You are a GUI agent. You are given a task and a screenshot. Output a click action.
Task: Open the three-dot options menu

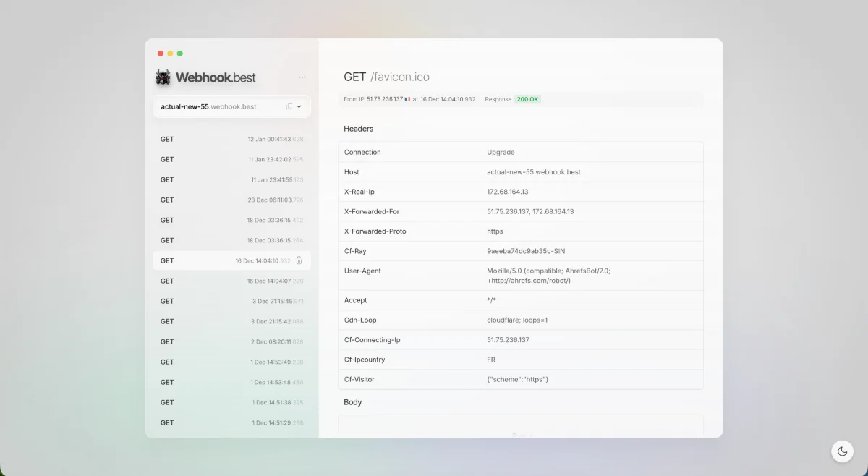click(x=302, y=77)
